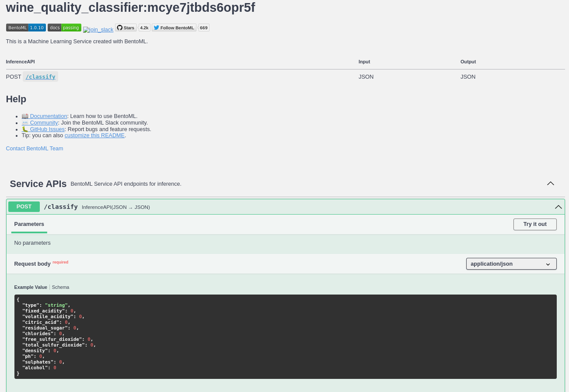Screen dimensions: 569x392
Task: Click the "BentoML Service API endpoints for inference" description
Action: 126,184
